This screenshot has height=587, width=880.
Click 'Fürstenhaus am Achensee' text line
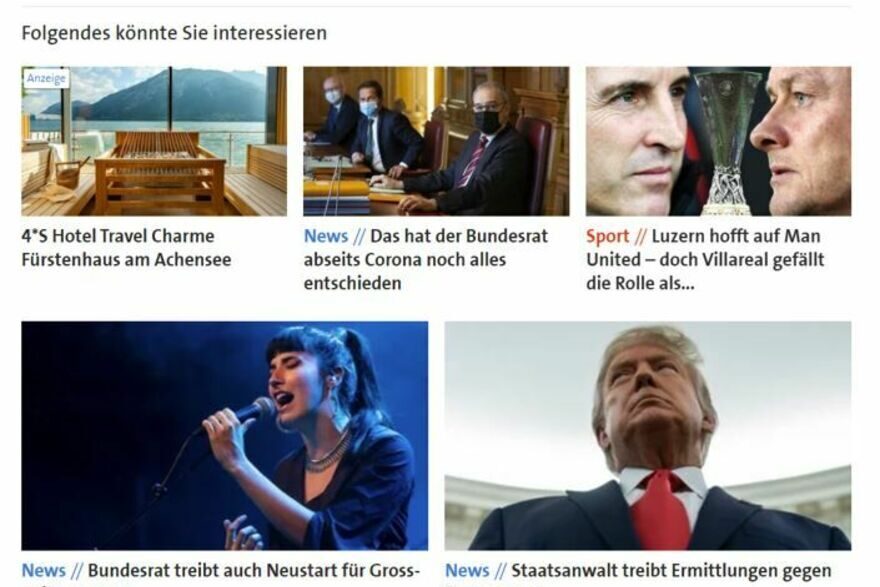click(x=126, y=260)
